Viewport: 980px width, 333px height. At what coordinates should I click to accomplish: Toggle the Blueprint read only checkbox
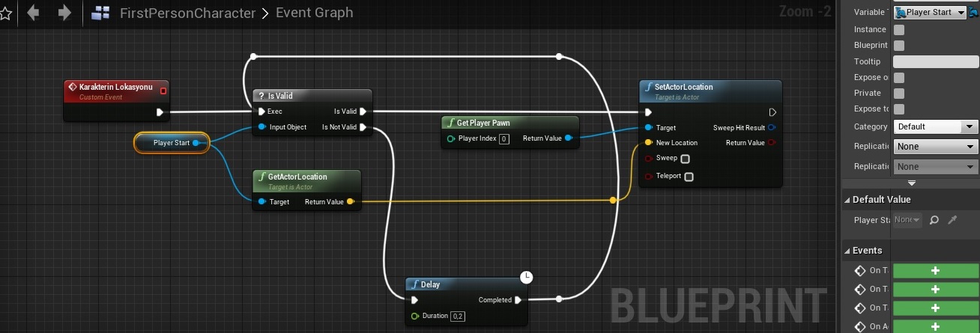click(x=899, y=46)
